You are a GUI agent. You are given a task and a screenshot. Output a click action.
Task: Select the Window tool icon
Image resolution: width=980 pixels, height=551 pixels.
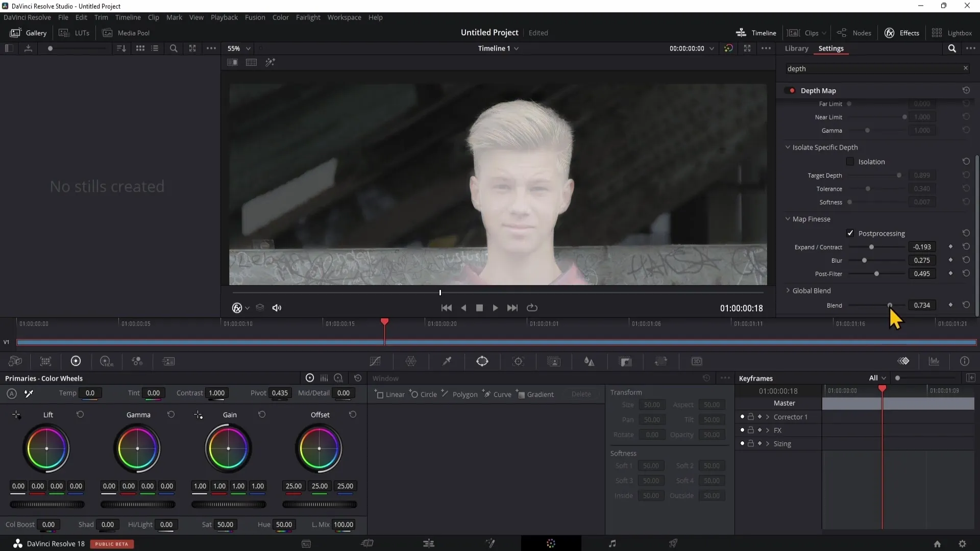[483, 361]
